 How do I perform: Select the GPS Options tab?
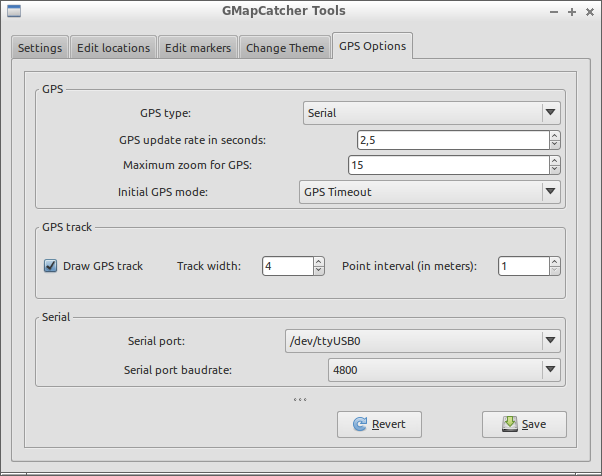(372, 46)
